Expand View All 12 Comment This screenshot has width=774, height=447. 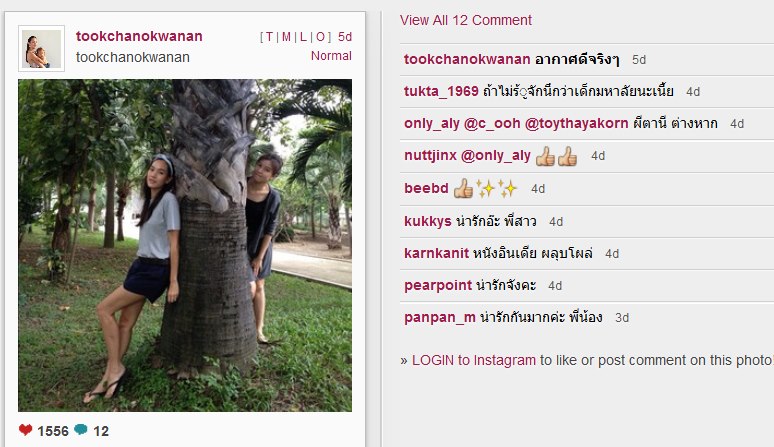465,20
